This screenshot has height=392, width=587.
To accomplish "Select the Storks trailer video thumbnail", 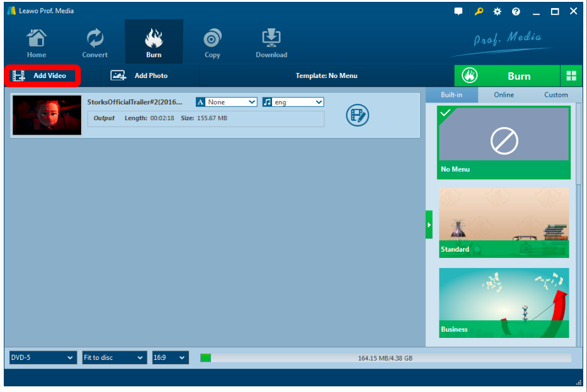I will (47, 115).
